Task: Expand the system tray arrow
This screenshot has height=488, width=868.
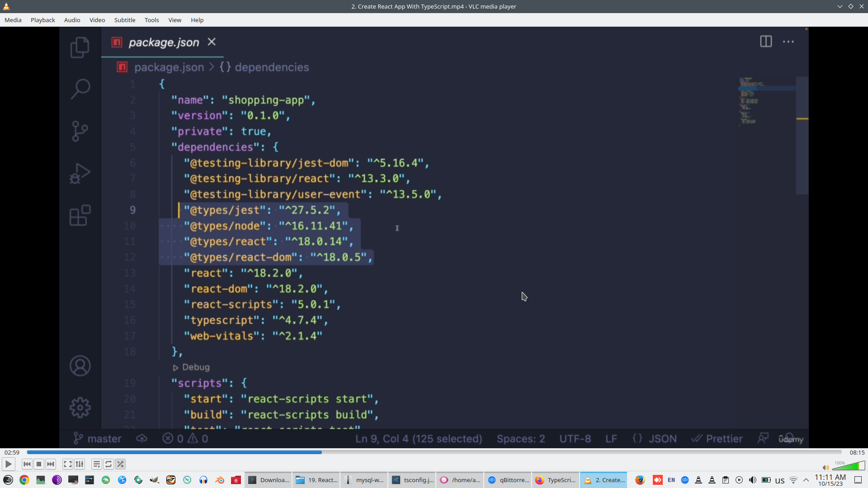Action: coord(806,480)
